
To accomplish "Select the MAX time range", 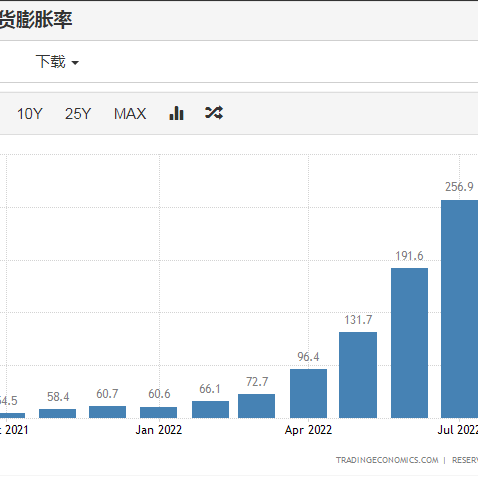I will click(130, 114).
